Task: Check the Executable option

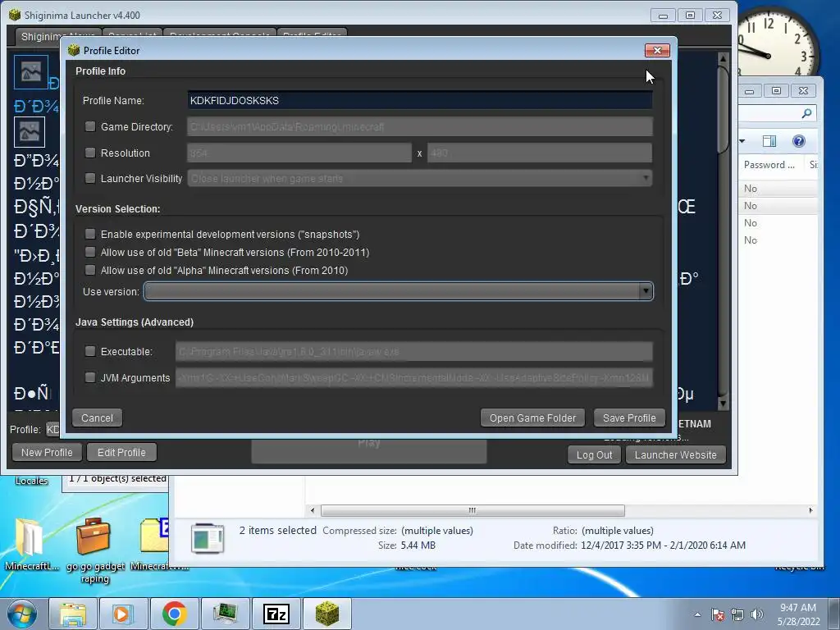Action: tap(90, 351)
